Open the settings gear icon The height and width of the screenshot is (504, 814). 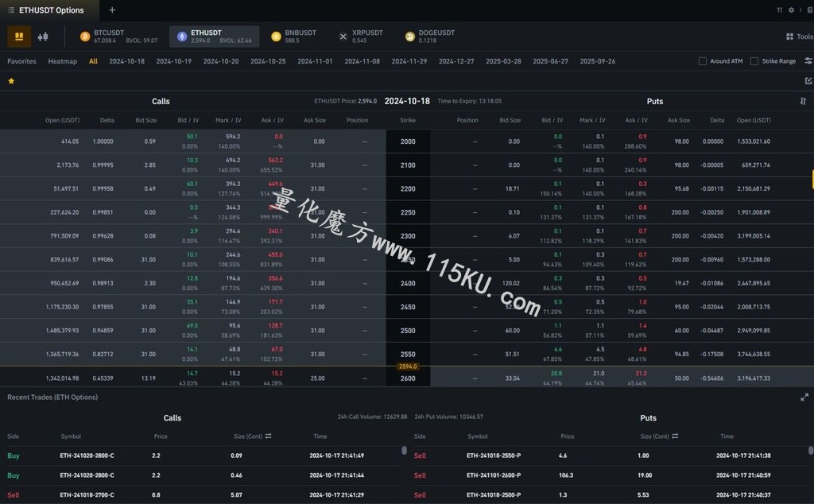click(791, 10)
